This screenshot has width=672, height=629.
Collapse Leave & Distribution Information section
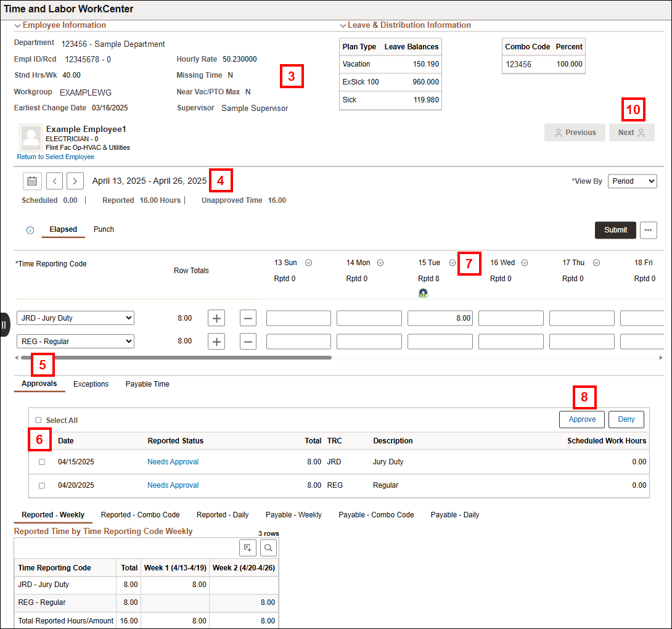pyautogui.click(x=343, y=26)
